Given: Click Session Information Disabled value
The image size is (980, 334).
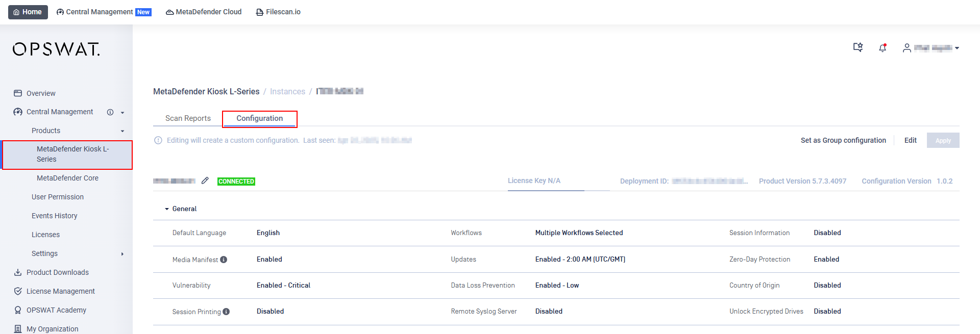Looking at the screenshot, I should point(827,233).
